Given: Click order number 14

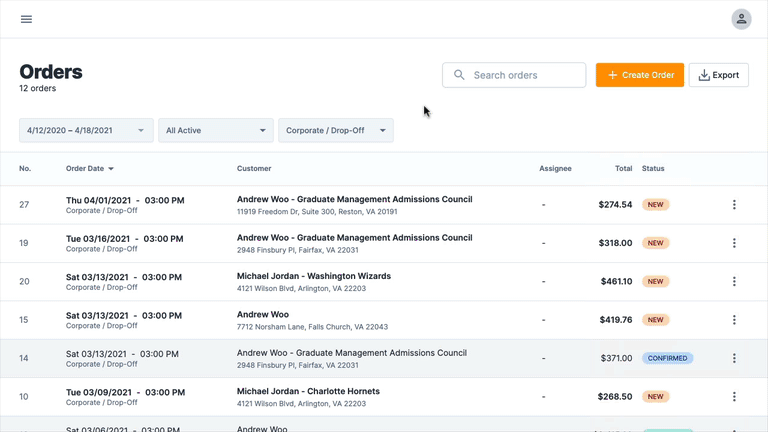Looking at the screenshot, I should point(24,358).
